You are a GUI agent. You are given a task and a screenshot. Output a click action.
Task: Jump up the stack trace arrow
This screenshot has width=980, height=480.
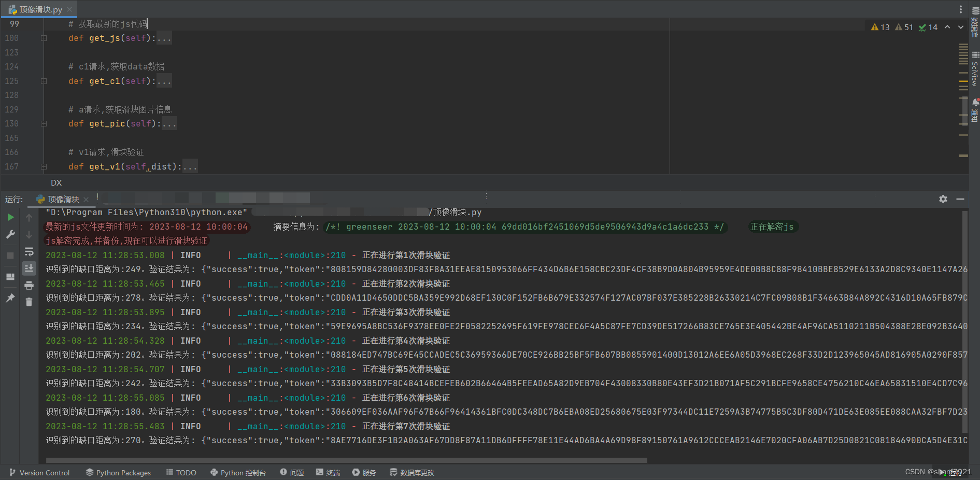point(29,217)
